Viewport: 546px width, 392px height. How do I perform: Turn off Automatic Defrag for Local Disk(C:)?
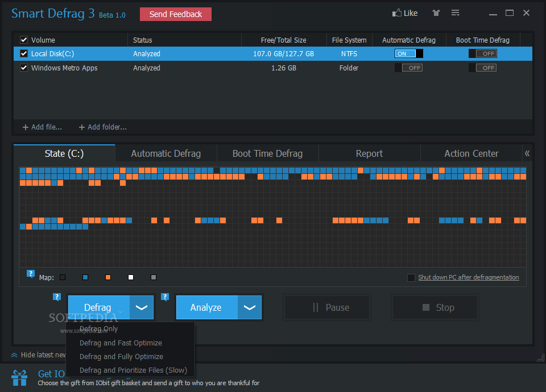tap(409, 53)
